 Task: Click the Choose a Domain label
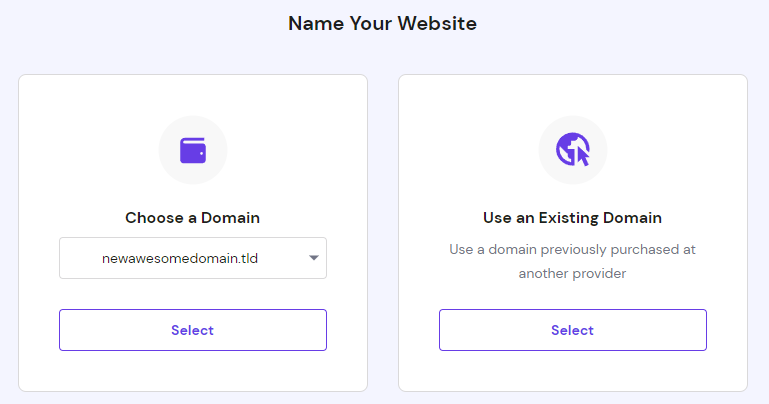click(193, 217)
